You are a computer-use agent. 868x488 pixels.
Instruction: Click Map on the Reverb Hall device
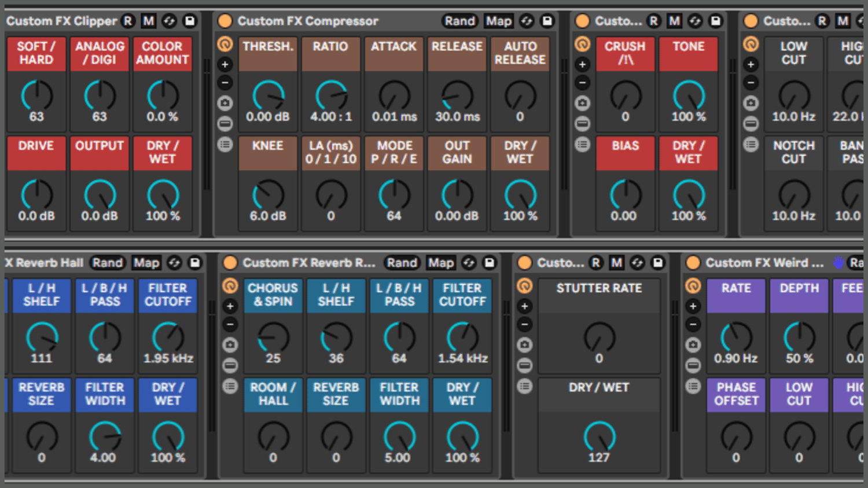click(x=146, y=263)
